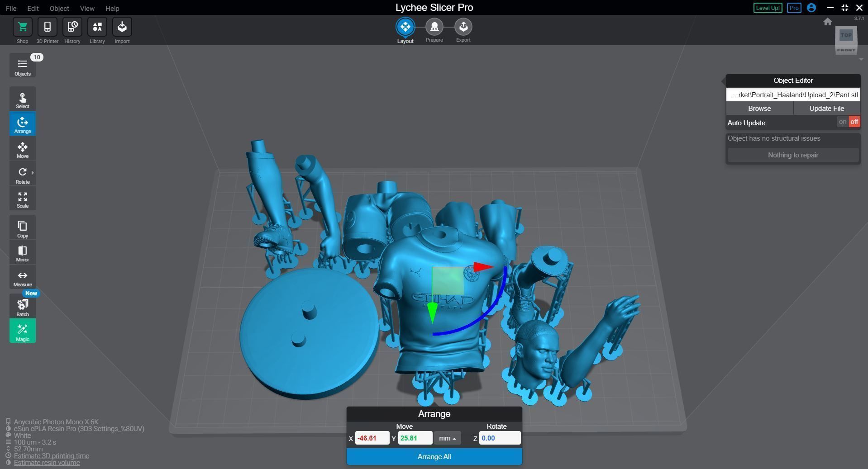Activate the Arrange tool
868x469 pixels.
[22, 124]
